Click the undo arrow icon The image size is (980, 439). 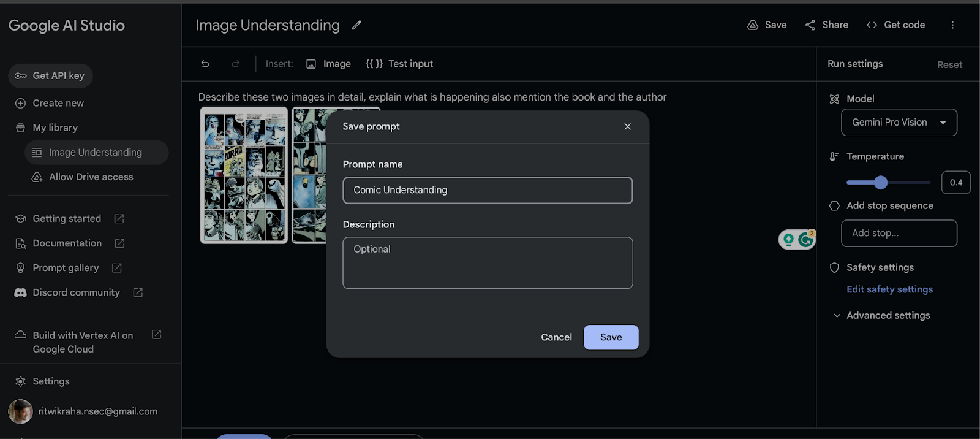205,64
